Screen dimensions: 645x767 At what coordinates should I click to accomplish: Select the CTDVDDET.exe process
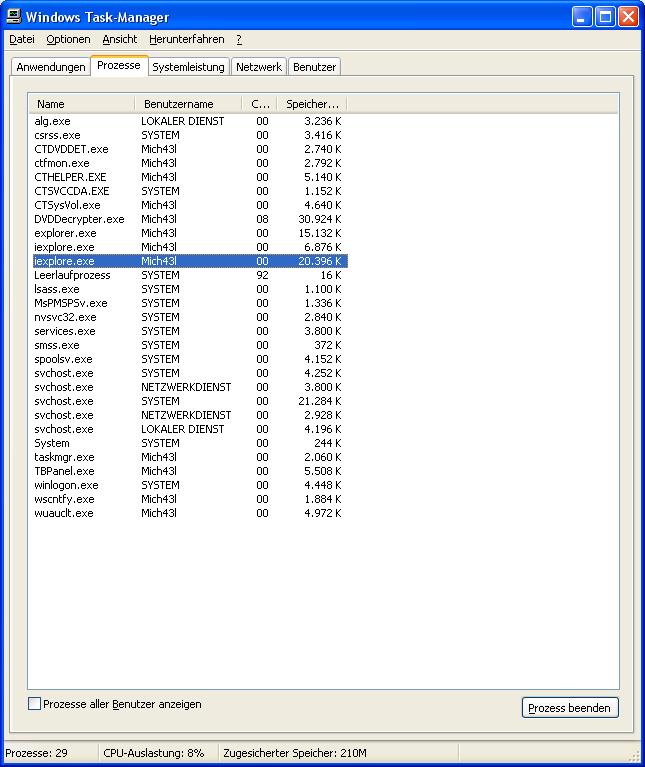point(190,149)
